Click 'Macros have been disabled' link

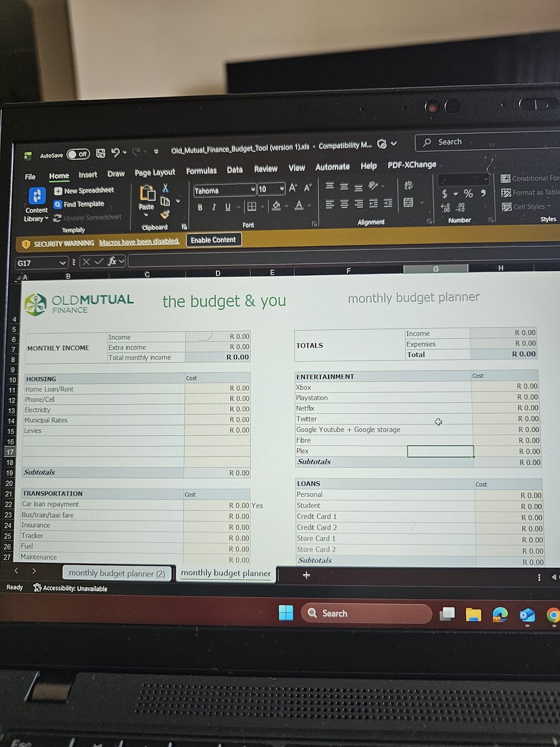pyautogui.click(x=139, y=241)
